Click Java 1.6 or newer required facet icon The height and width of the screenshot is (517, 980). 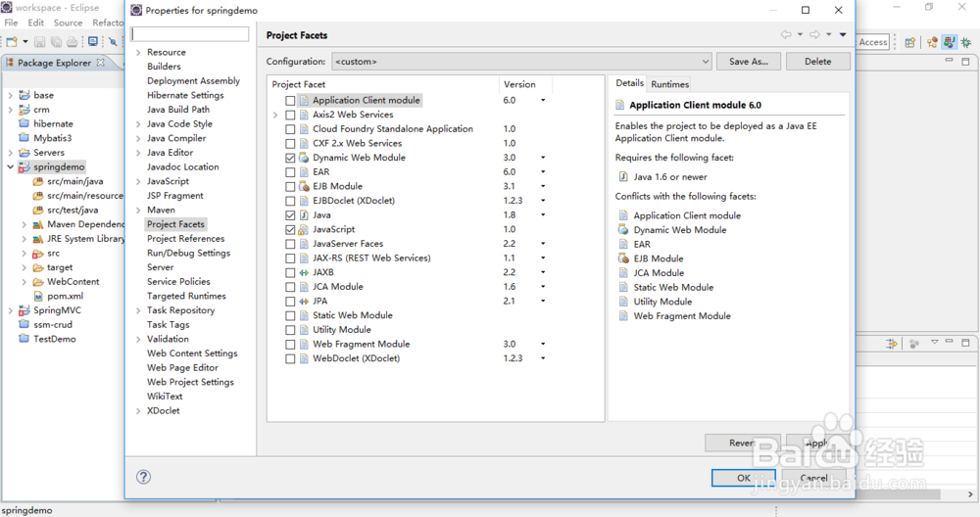click(623, 176)
